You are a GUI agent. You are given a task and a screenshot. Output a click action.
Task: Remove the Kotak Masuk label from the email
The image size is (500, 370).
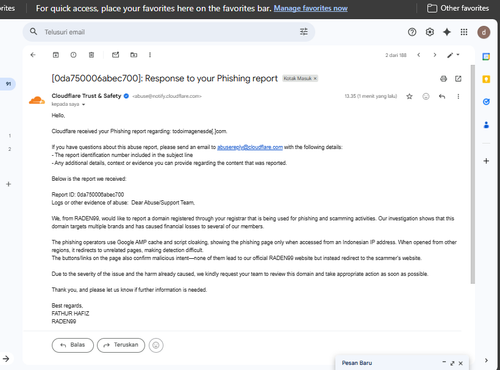pyautogui.click(x=315, y=78)
